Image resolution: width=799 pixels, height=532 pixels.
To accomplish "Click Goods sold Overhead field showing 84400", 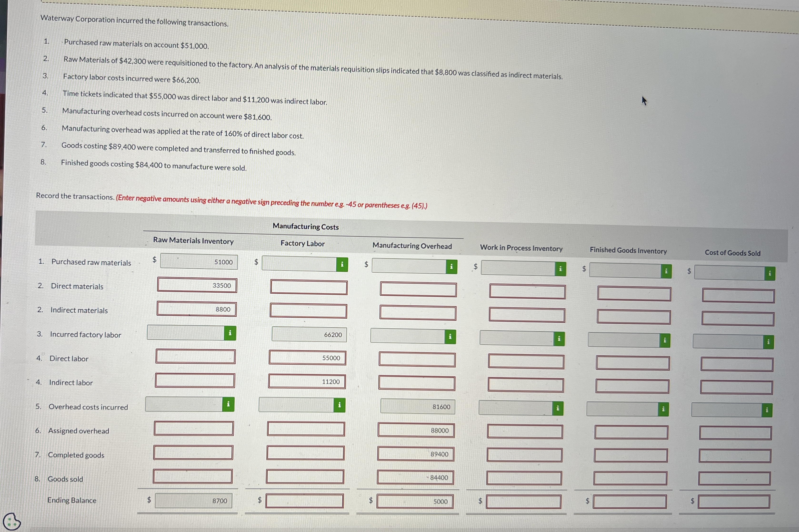I will pos(415,477).
